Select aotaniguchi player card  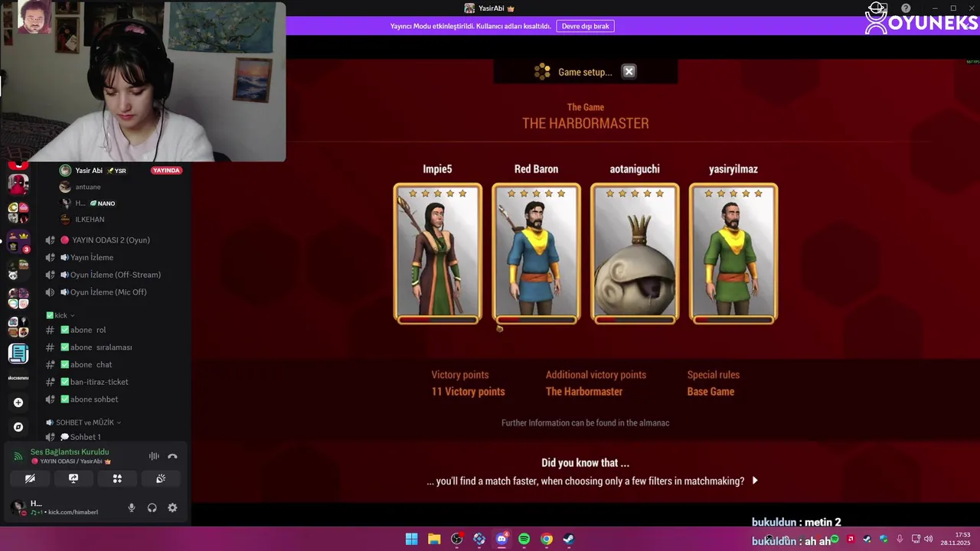point(635,253)
